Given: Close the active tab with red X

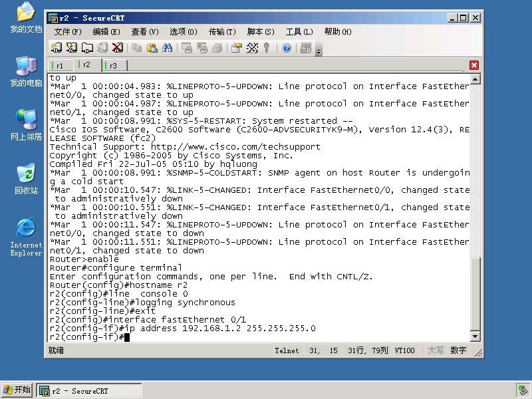Looking at the screenshot, I should [474, 65].
